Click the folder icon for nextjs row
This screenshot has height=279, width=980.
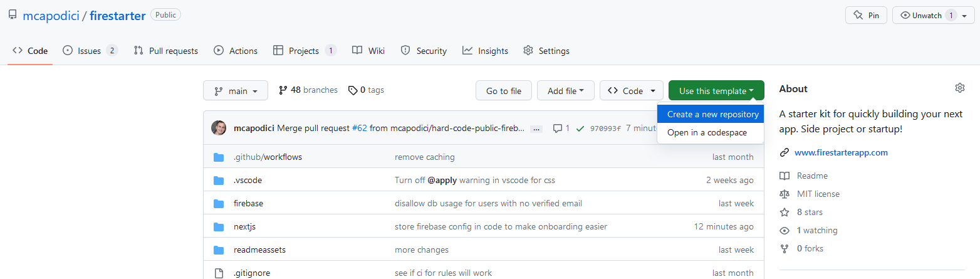click(219, 226)
